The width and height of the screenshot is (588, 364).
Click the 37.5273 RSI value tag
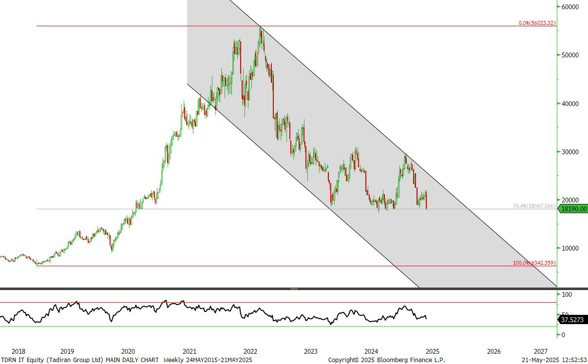[x=572, y=320]
